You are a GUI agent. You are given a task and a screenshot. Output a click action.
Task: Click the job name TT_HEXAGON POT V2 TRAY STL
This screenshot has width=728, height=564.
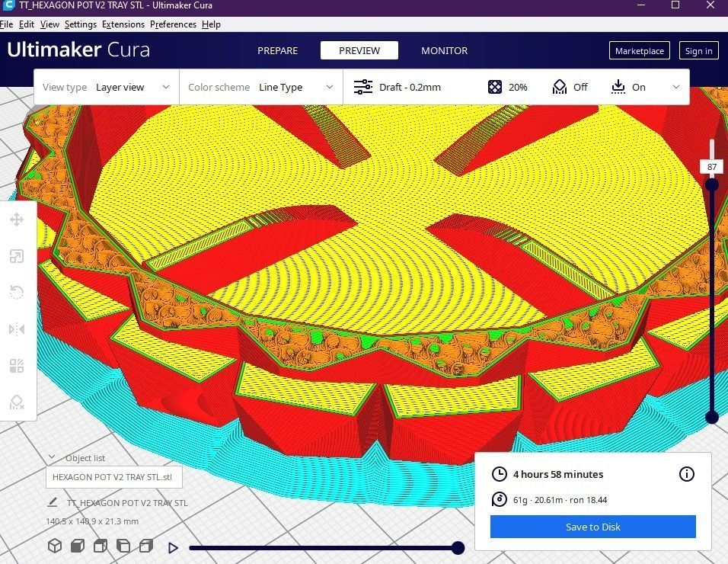pyautogui.click(x=126, y=502)
